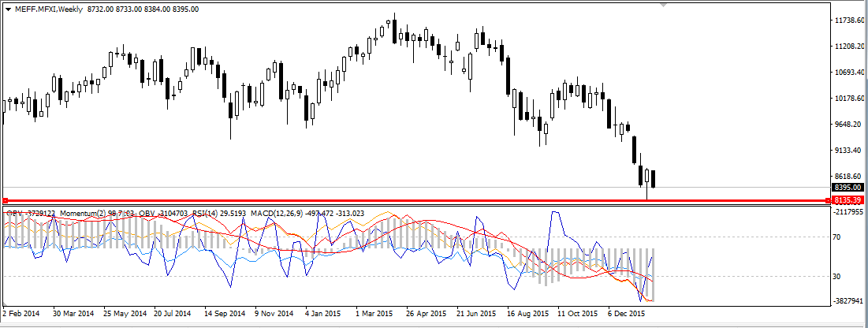This screenshot has width=868, height=328.
Task: Click the red 8135.39 price label
Action: pos(848,201)
